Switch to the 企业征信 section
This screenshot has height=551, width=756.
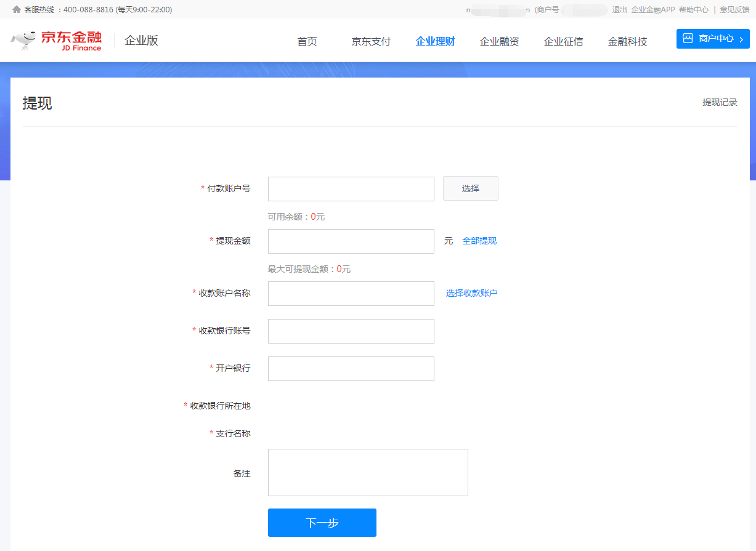click(563, 41)
